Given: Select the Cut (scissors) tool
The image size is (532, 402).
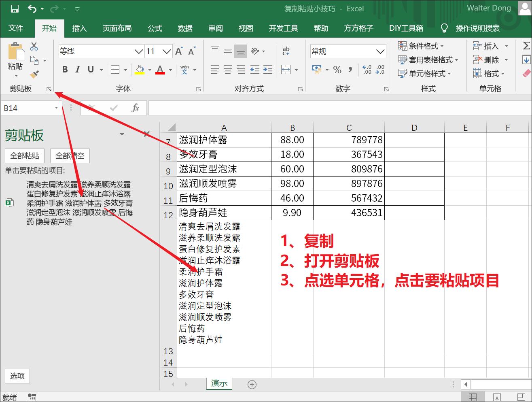Looking at the screenshot, I should (x=34, y=46).
